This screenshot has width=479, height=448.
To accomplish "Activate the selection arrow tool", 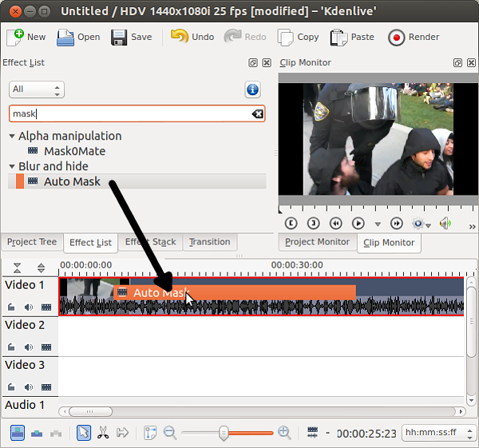I will pos(84,432).
